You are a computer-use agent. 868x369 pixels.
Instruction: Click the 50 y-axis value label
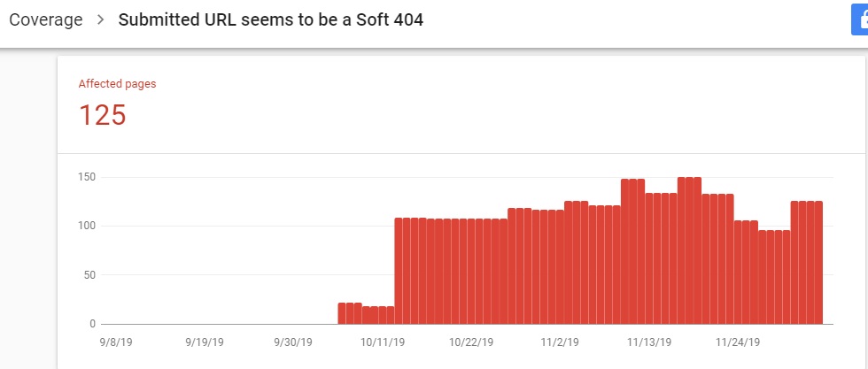(89, 275)
